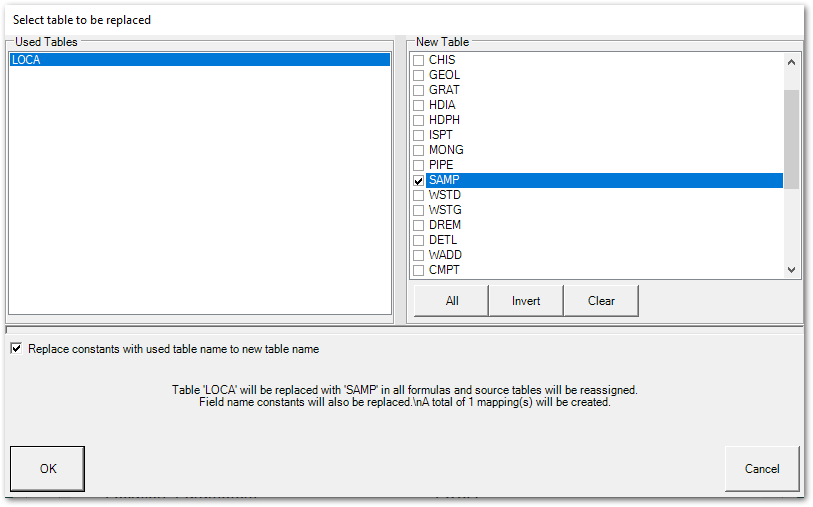
Task: Click the All button
Action: (452, 301)
